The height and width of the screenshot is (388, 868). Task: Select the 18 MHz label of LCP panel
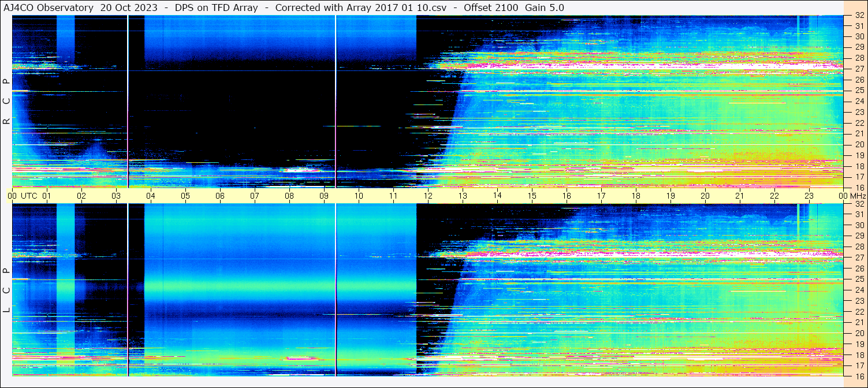click(859, 355)
